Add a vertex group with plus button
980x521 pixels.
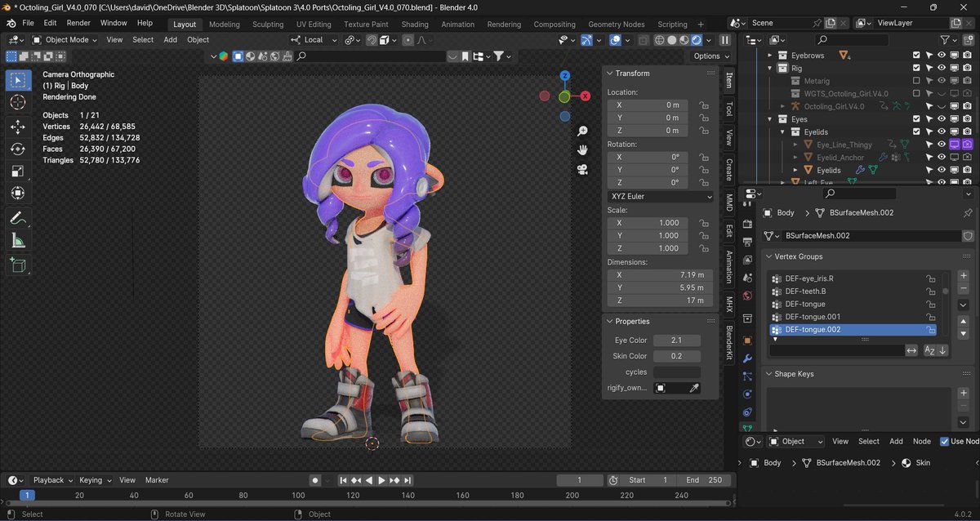[964, 276]
